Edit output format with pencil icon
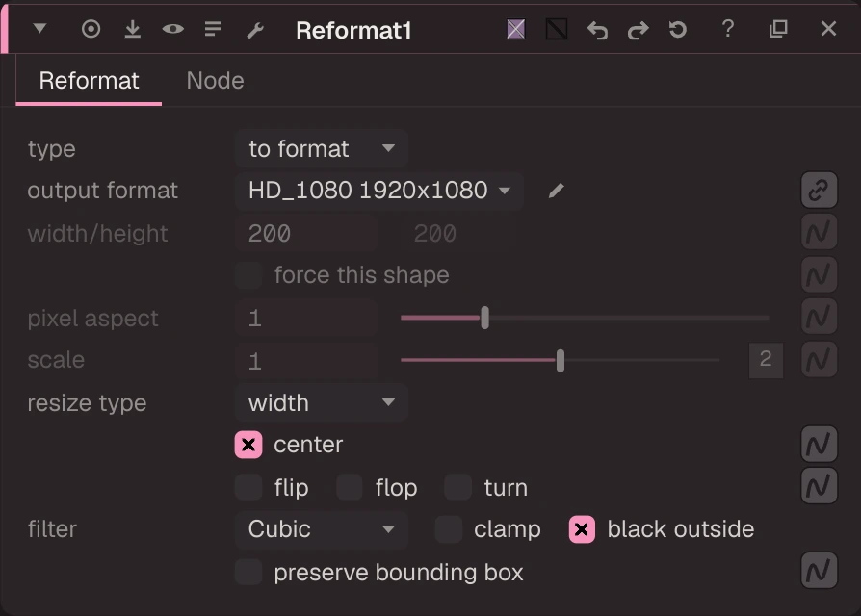 557,191
